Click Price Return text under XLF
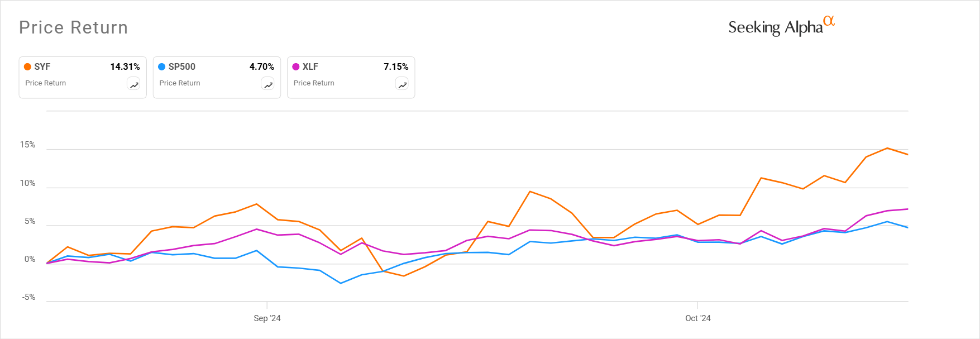 (x=314, y=83)
